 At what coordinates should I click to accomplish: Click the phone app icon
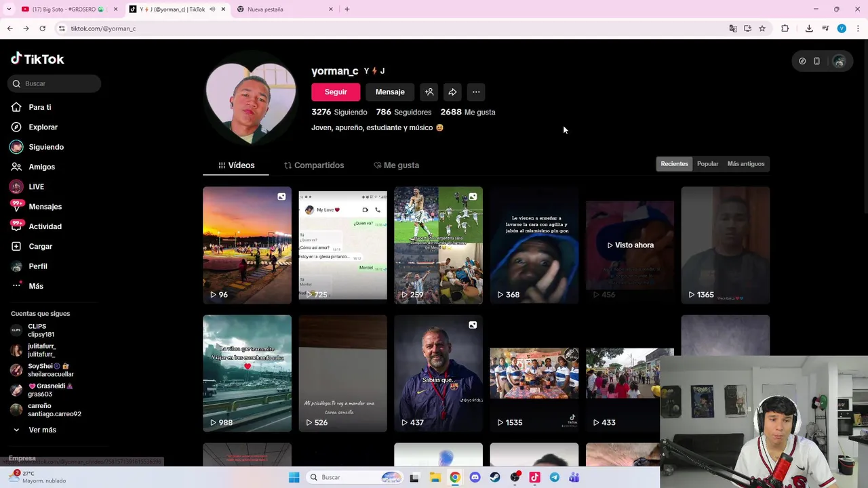817,61
